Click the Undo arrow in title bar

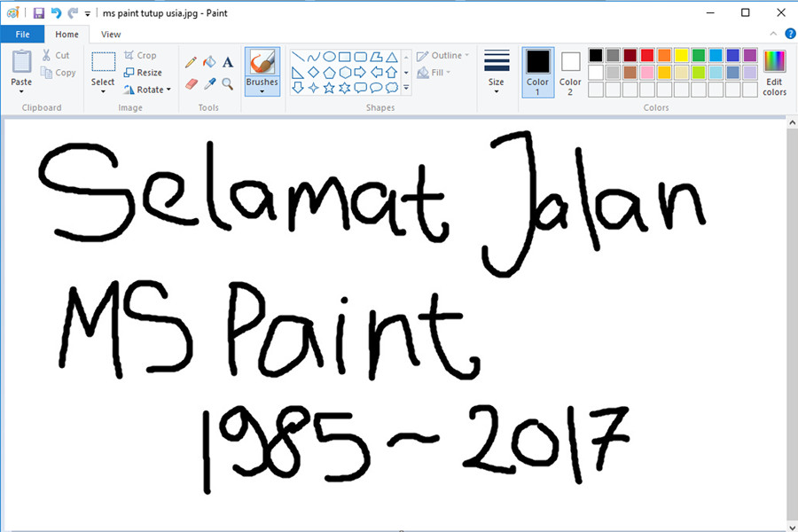tap(56, 13)
